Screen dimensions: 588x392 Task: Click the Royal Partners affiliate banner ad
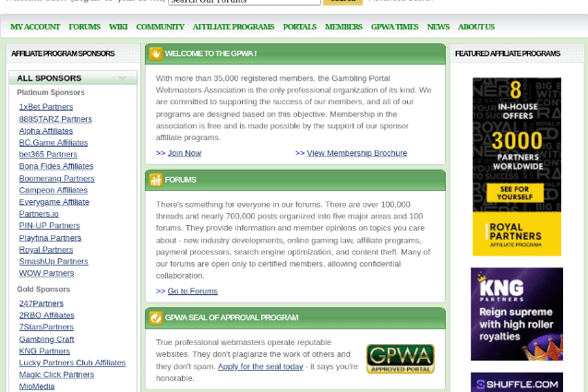click(517, 167)
